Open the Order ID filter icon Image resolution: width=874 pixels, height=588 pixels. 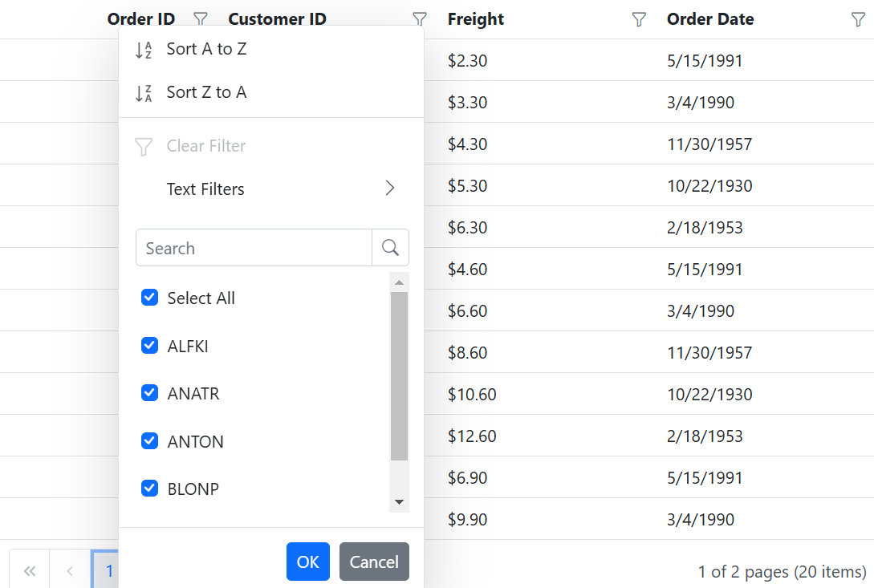(200, 19)
